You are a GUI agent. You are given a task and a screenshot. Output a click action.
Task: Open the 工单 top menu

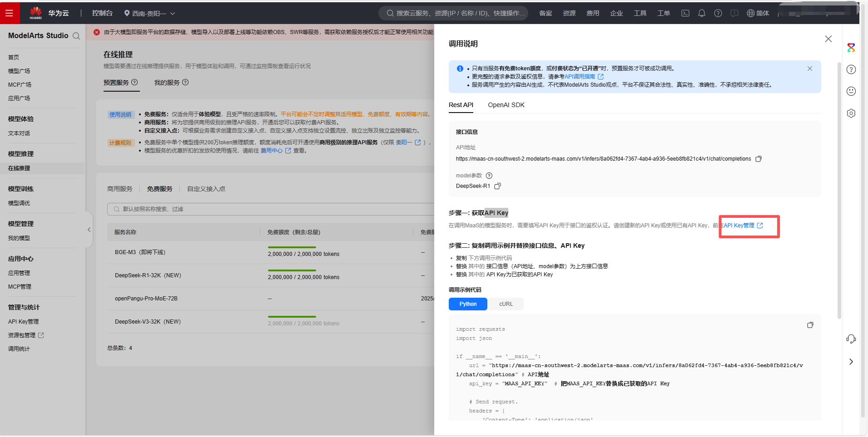click(664, 13)
